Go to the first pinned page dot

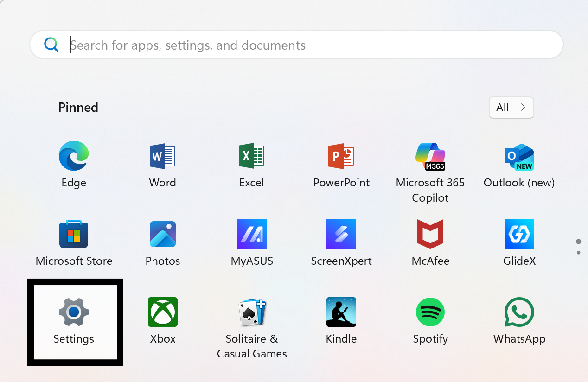coord(578,242)
